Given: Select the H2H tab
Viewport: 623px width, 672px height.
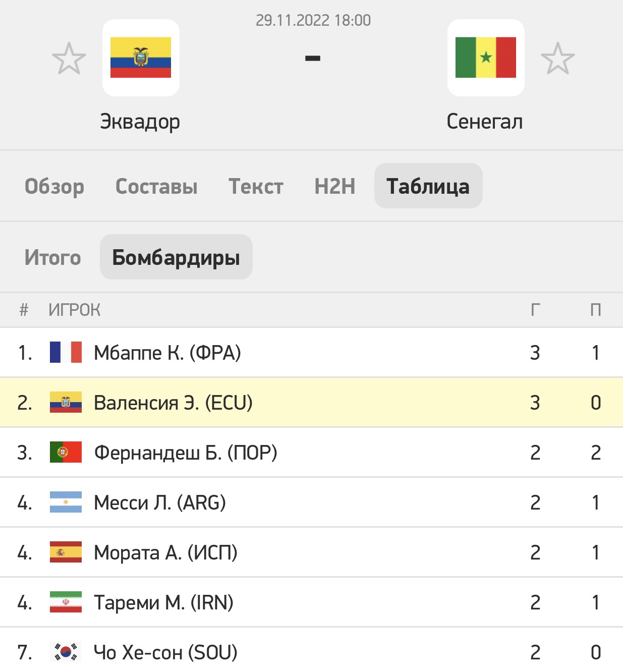Looking at the screenshot, I should [334, 186].
